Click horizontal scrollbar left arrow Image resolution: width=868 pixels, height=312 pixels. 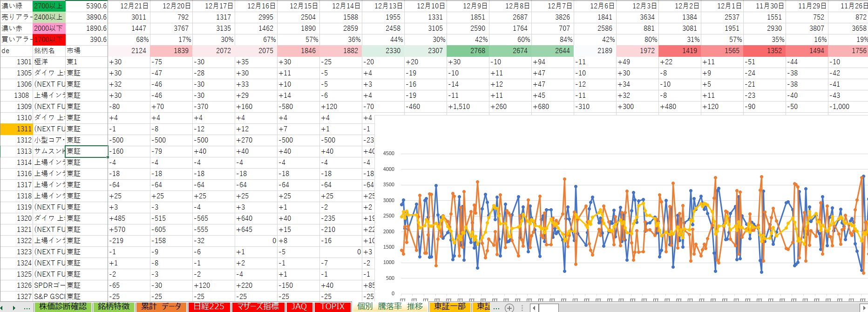[534, 307]
